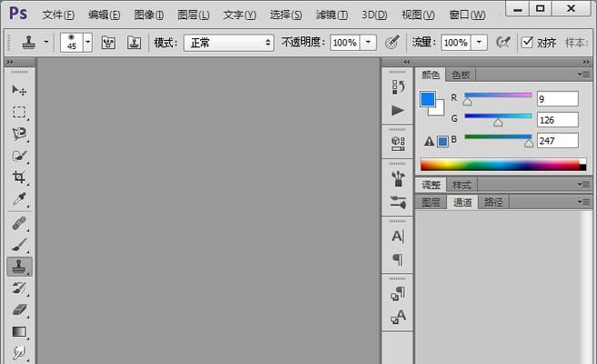
Task: Open the Adjustments panel flyout menu
Action: point(583,185)
